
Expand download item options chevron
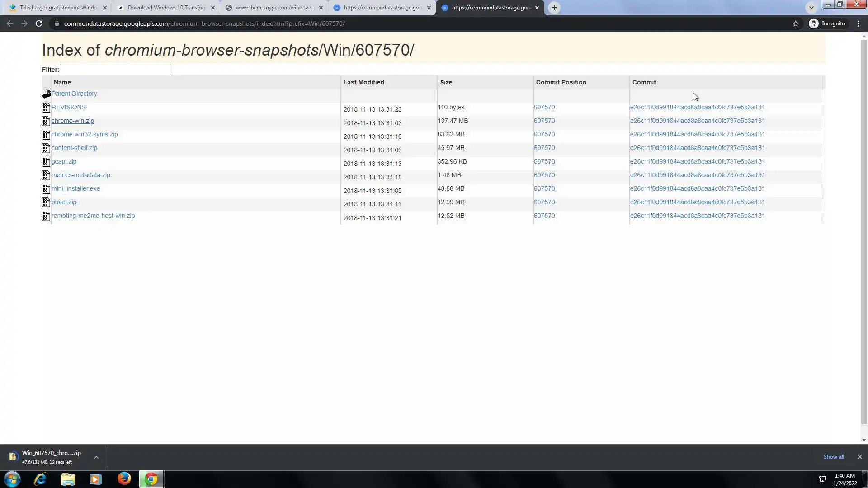pyautogui.click(x=96, y=457)
